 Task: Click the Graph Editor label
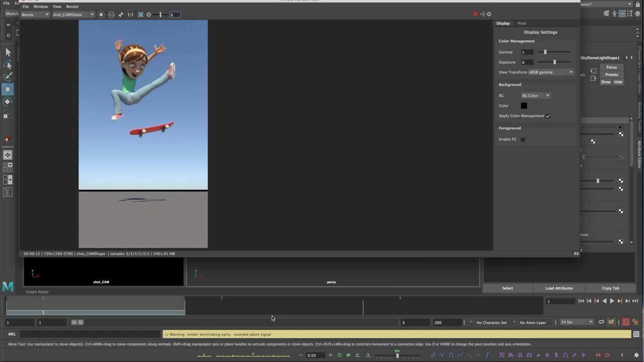[37, 292]
